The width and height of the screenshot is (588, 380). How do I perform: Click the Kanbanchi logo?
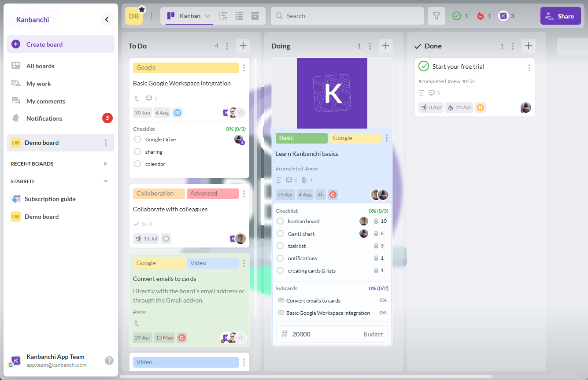tap(33, 19)
